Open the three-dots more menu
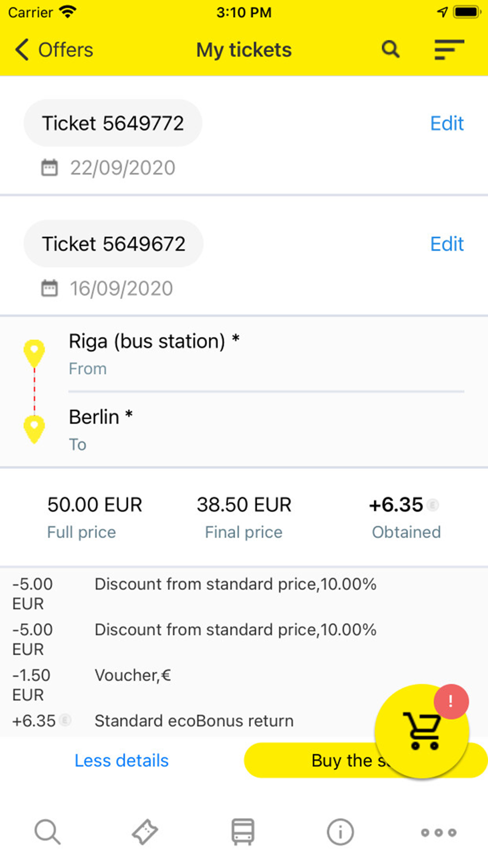 [x=438, y=832]
